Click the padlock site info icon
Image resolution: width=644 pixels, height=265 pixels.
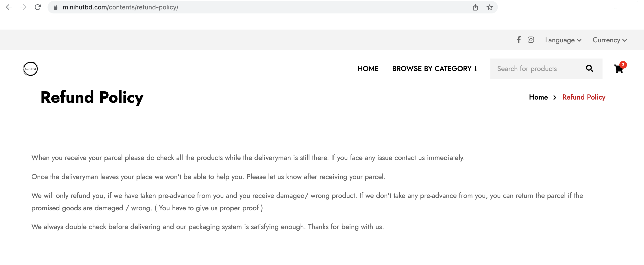pos(56,7)
